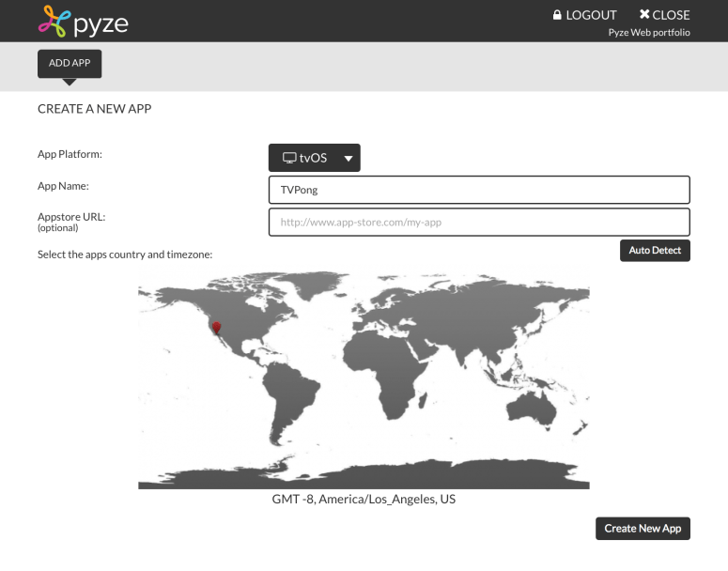This screenshot has height=571, width=728.
Task: Expand the tvOS platform dropdown arrow
Action: coord(349,158)
